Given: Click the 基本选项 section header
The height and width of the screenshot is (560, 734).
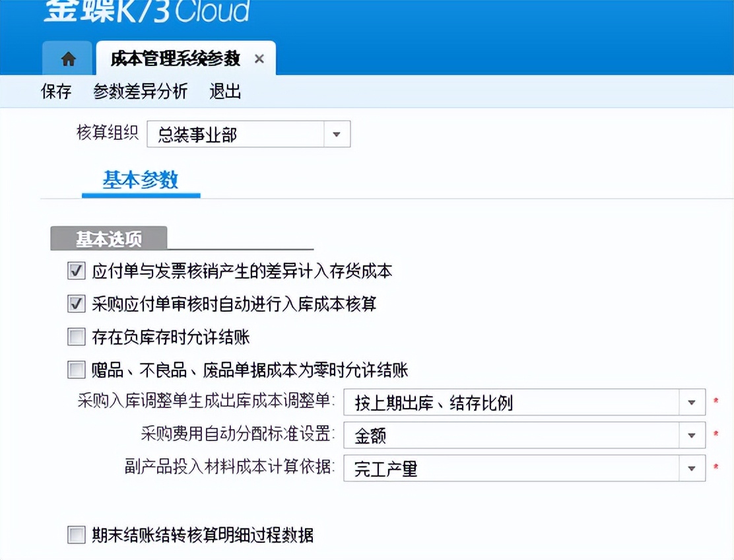Looking at the screenshot, I should click(x=108, y=238).
